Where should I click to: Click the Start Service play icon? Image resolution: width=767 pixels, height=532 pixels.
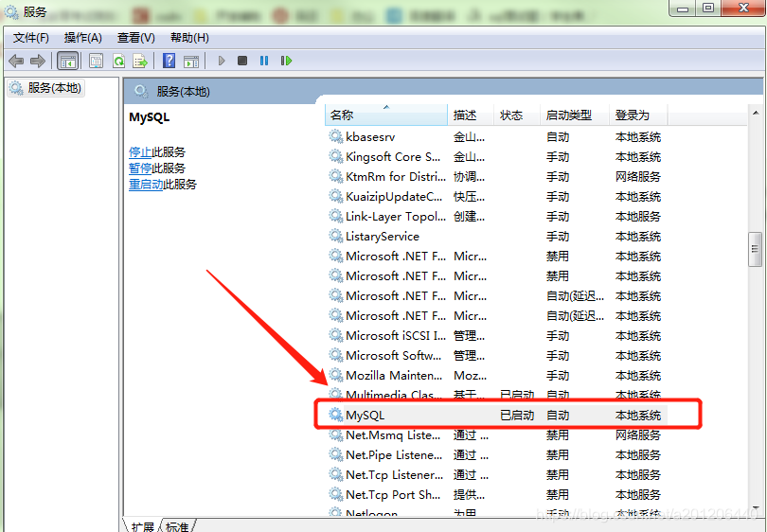222,61
